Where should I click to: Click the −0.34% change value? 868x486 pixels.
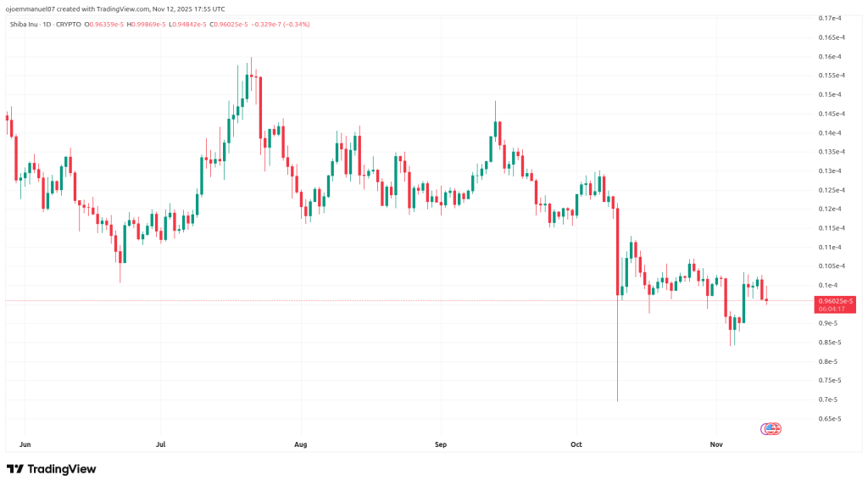[299, 24]
